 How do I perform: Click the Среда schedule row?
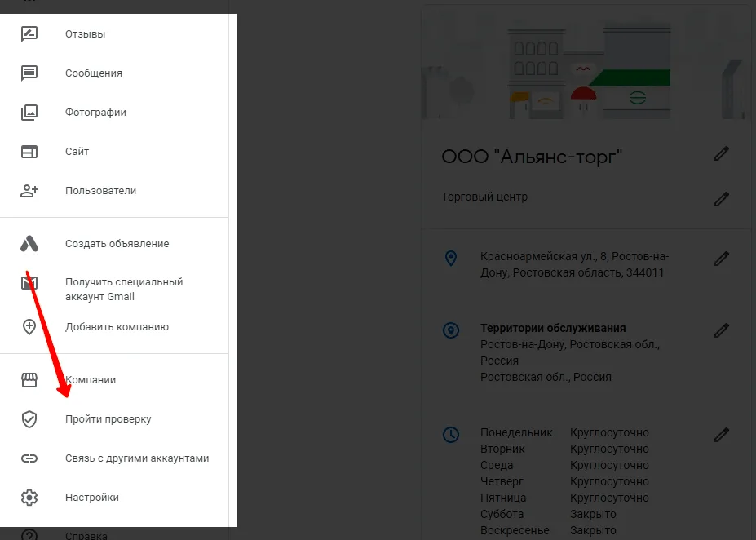coord(564,465)
